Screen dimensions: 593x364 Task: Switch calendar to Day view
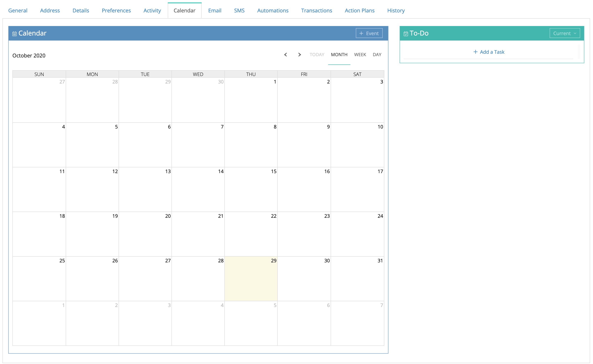377,55
